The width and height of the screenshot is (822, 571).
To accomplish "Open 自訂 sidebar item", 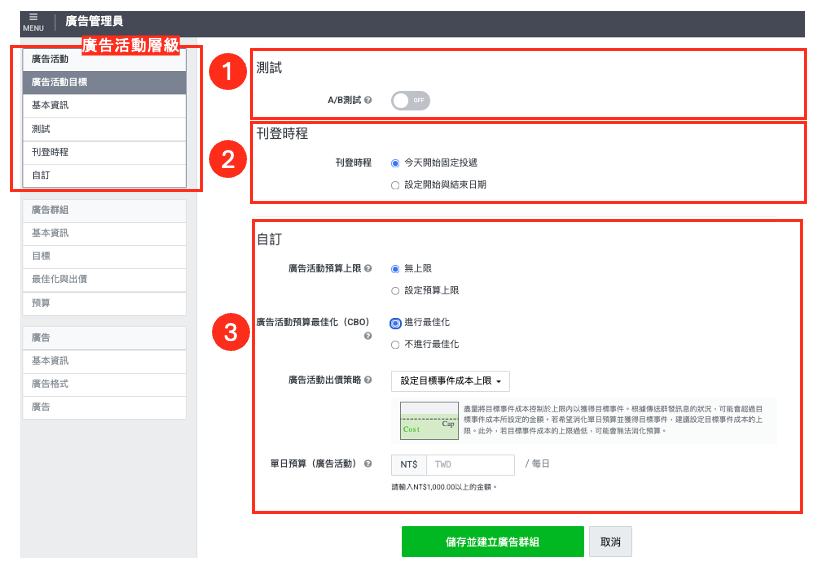I will (104, 176).
